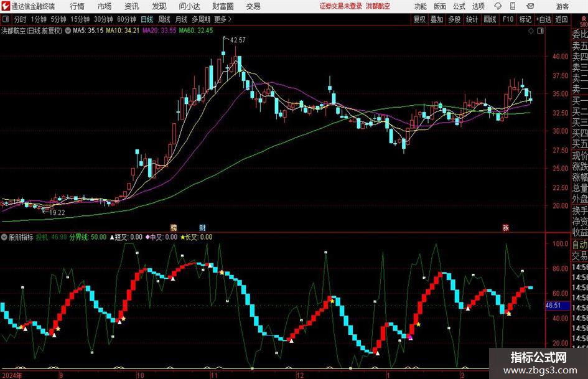The height and width of the screenshot is (379, 588).
Task: Open the 交易 menu
Action: point(253,6)
